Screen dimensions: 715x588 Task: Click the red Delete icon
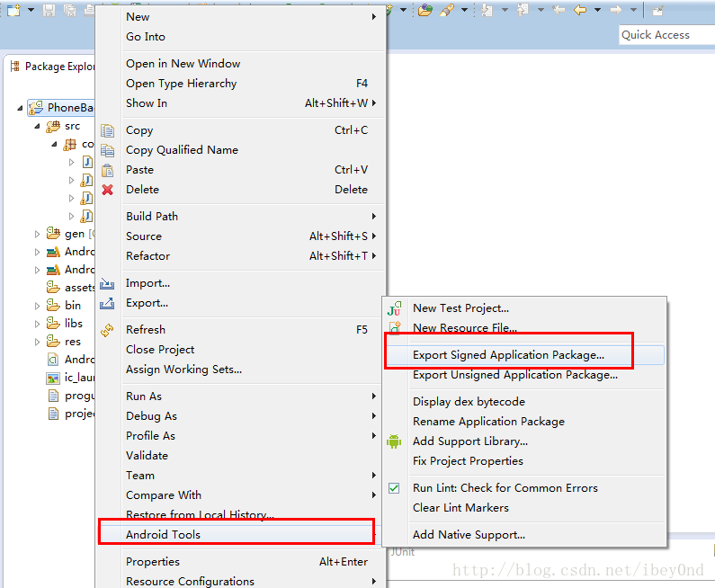coord(108,190)
